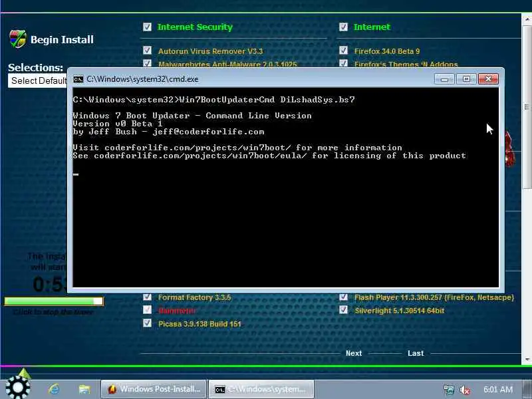The height and width of the screenshot is (399, 532).
Task: Start installation via Begin Install label
Action: 62,40
